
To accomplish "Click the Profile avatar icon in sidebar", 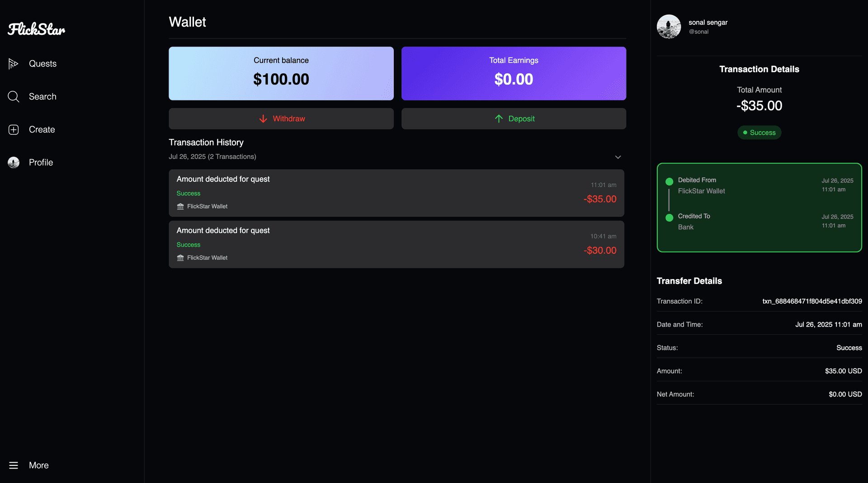I will (x=14, y=162).
